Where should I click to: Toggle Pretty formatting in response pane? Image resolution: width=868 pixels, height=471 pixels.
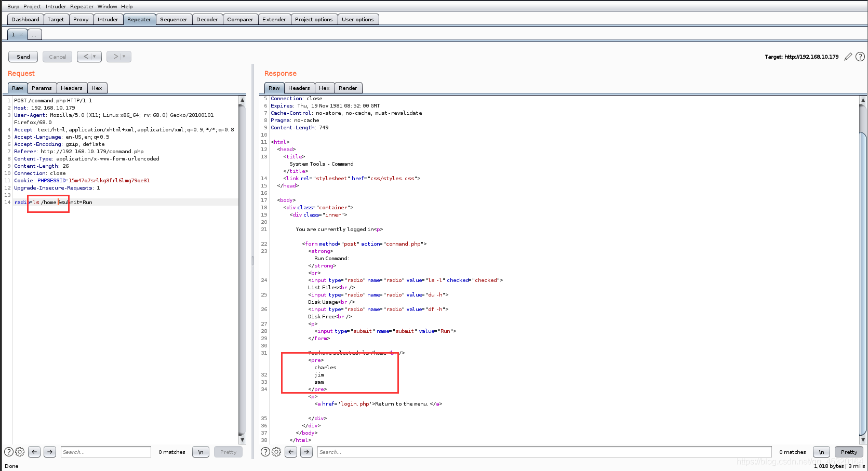[849, 452]
